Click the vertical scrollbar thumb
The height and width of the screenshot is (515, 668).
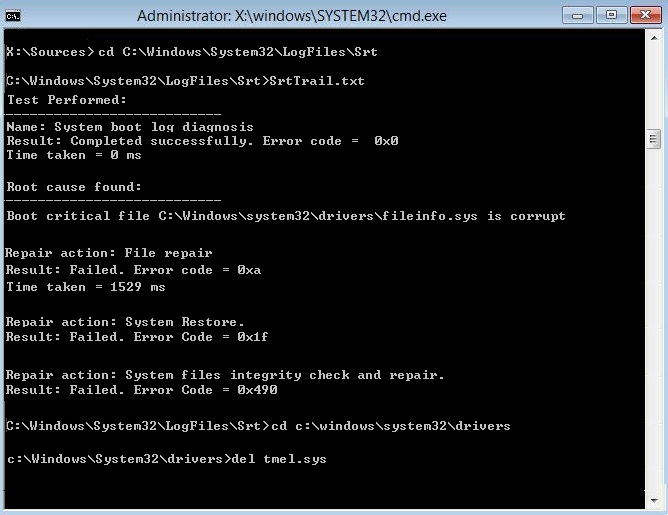click(654, 138)
